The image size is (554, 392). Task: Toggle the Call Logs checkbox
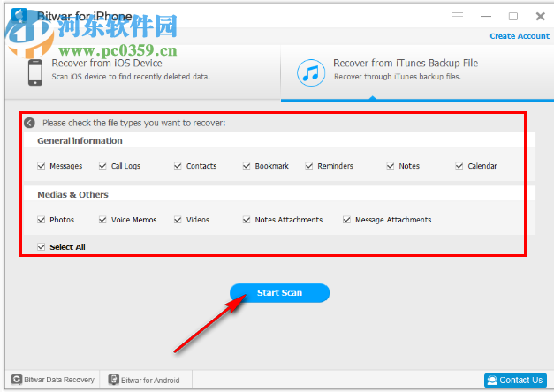point(102,166)
